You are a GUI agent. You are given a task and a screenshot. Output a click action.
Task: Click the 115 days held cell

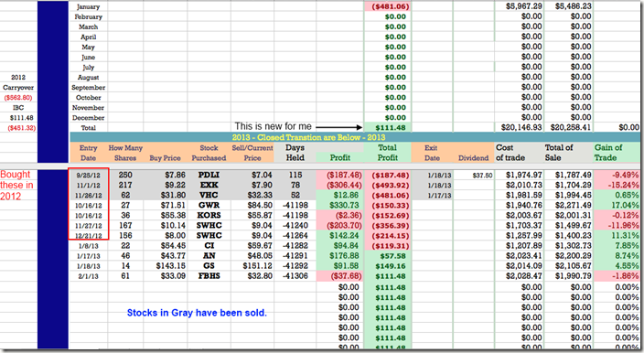tap(295, 175)
